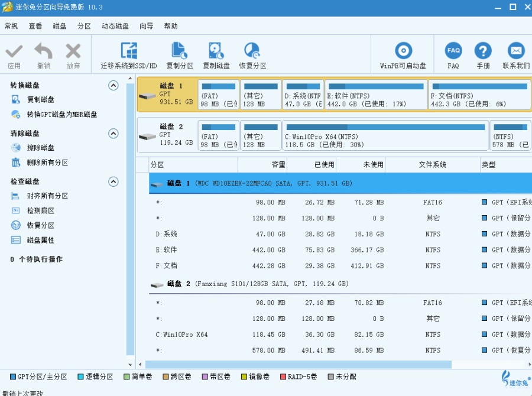Image resolution: width=532 pixels, height=396 pixels.
Task: Collapse the 转换磁盘 section
Action: point(113,85)
